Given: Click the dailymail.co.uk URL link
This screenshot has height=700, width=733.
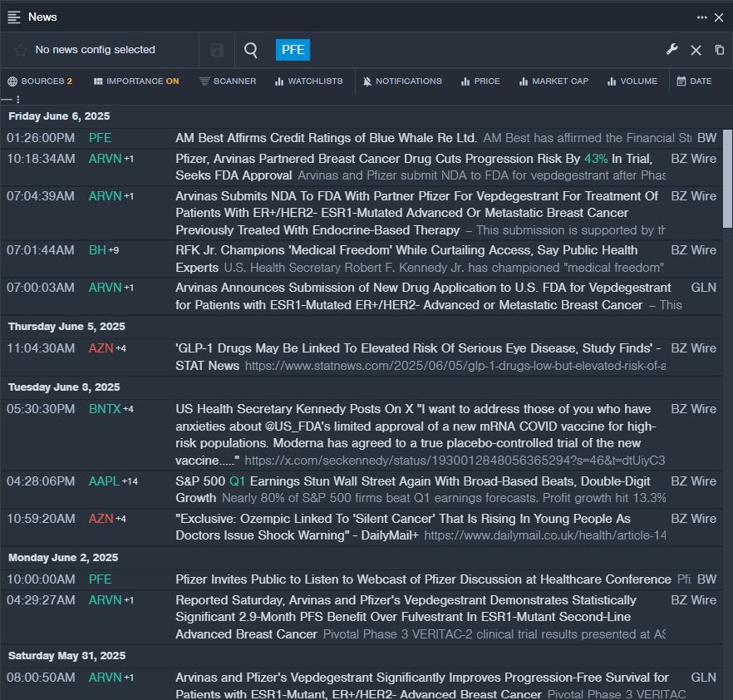Looking at the screenshot, I should point(545,535).
